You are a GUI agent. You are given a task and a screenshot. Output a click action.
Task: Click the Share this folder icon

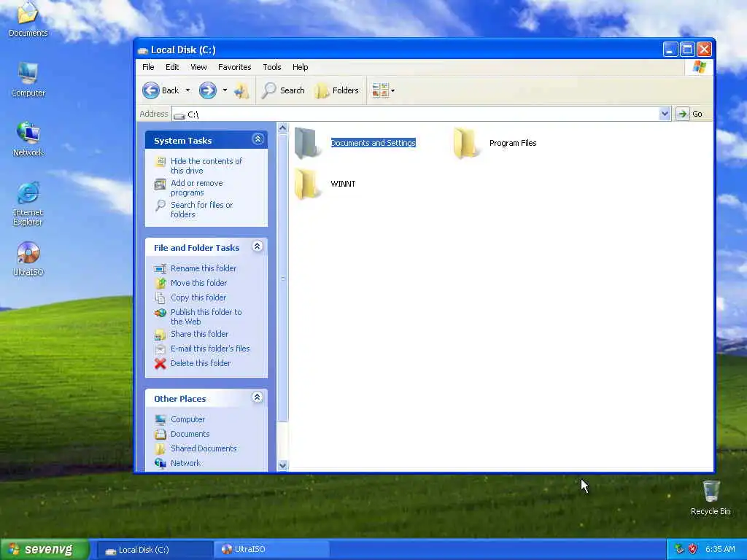coord(160,335)
